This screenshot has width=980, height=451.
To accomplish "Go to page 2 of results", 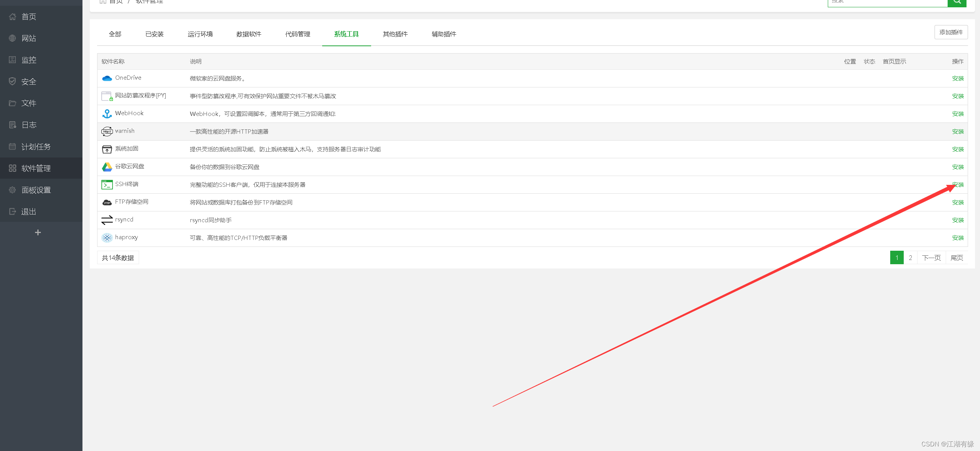I will 910,258.
